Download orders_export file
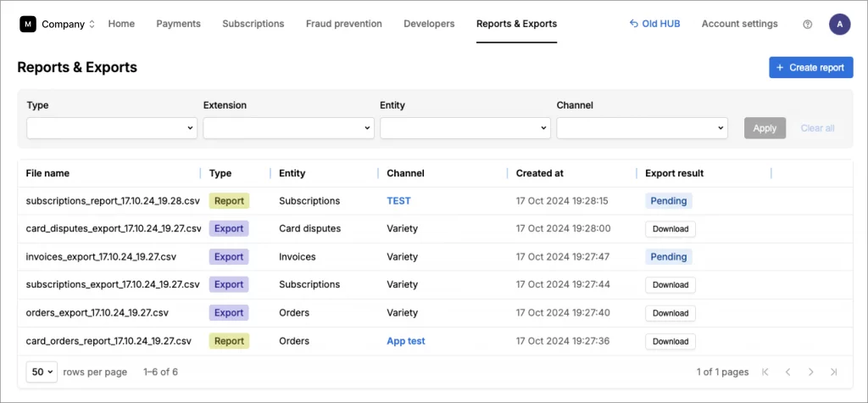The width and height of the screenshot is (868, 403). [670, 313]
